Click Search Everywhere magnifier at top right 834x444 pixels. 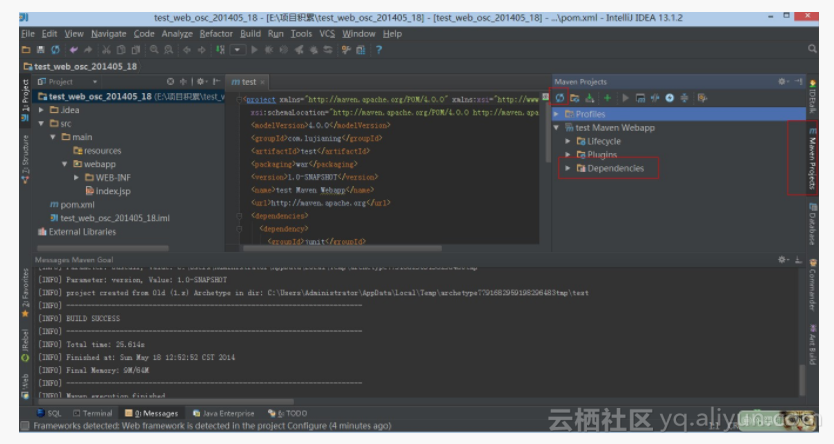click(x=812, y=49)
